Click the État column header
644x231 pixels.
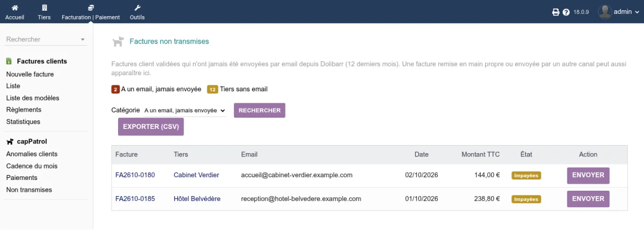pos(526,155)
